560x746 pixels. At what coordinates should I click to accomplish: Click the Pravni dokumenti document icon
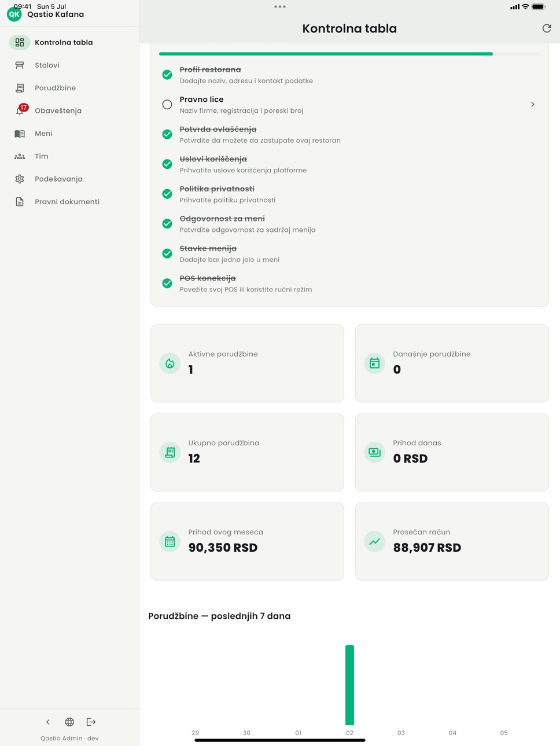[20, 202]
